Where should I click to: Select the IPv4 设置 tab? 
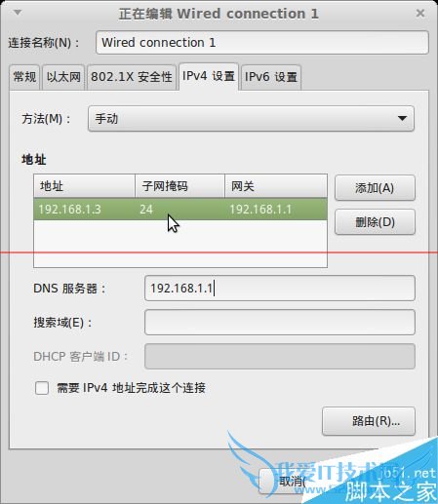click(x=209, y=76)
